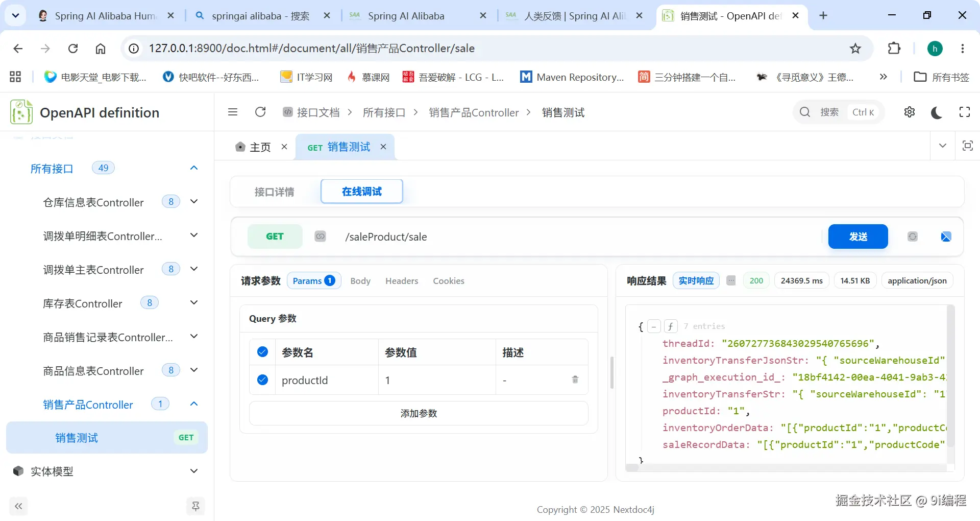Open the browser home page icon
980x521 pixels.
[x=101, y=49]
